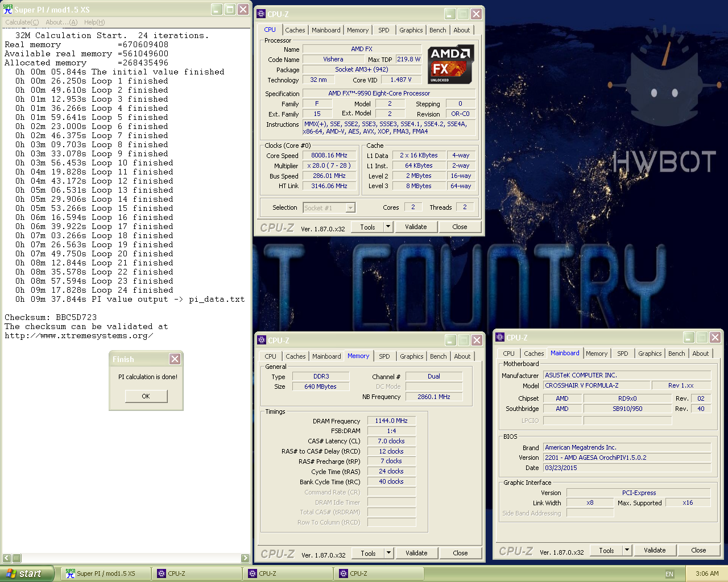Select About tab in the Mainboard CPU-Z window
728x582 pixels.
pos(701,354)
